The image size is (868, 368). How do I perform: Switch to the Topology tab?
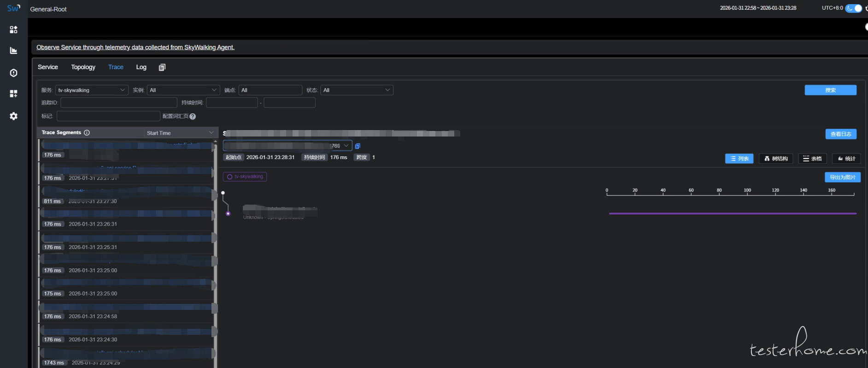click(83, 67)
